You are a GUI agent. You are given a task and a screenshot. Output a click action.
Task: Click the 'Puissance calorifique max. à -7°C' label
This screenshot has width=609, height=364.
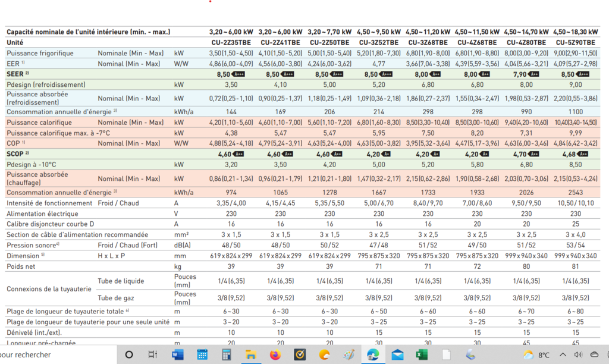coord(58,133)
